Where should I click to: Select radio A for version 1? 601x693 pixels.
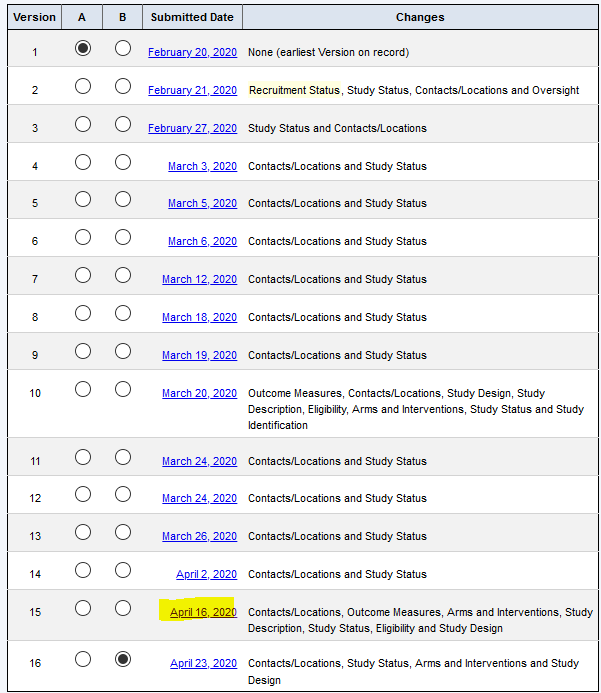(83, 48)
